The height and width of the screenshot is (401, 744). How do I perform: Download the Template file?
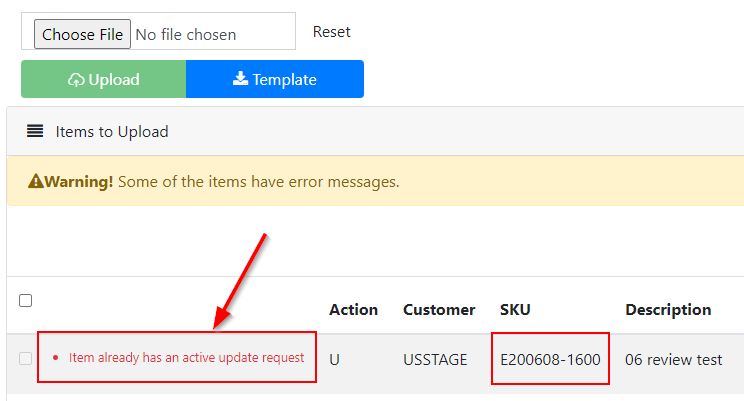[275, 79]
